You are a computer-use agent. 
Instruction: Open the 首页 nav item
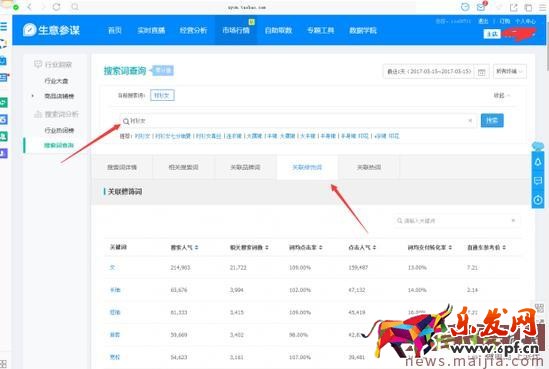(x=114, y=30)
